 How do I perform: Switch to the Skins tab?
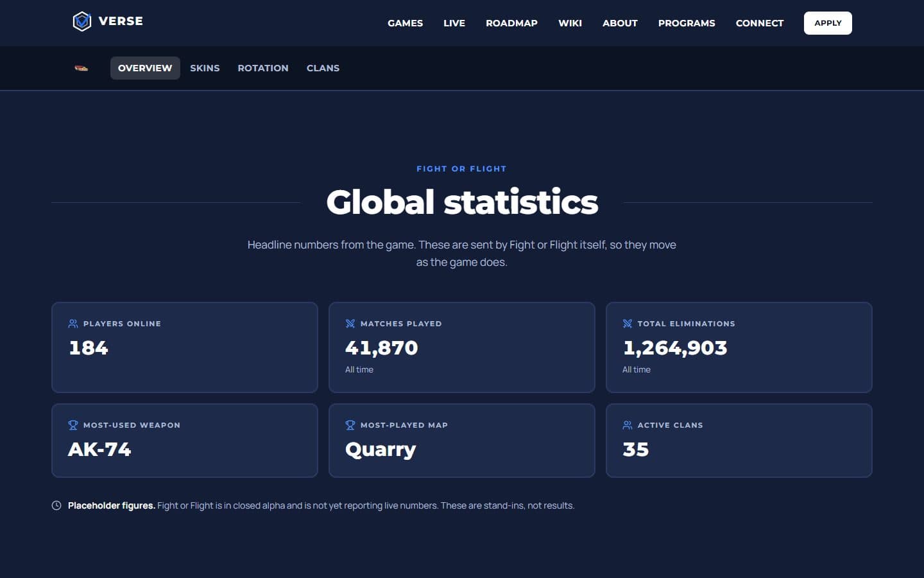[205, 68]
